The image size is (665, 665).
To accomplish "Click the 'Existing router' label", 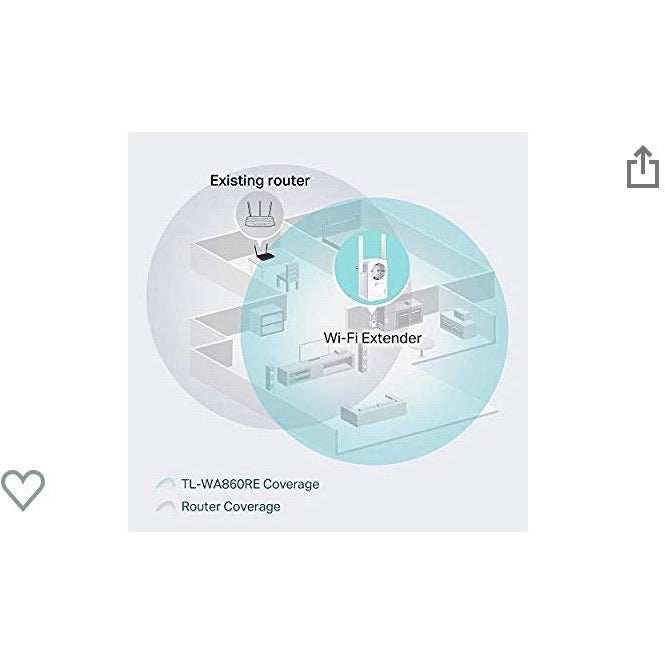I will [260, 180].
